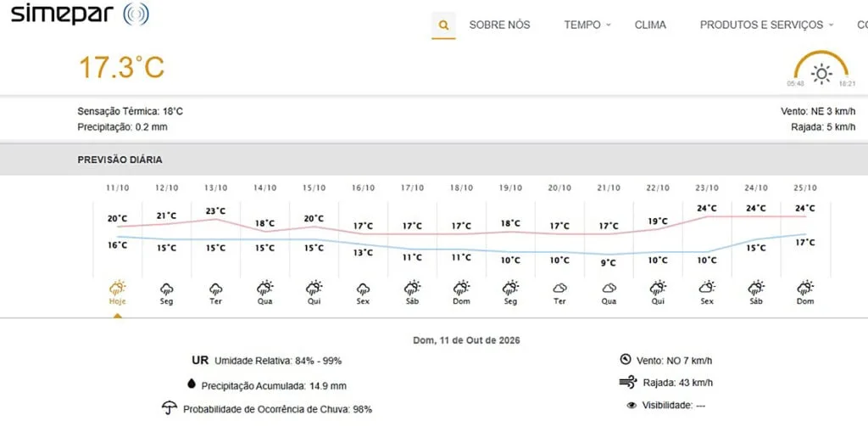The width and height of the screenshot is (868, 426).
Task: Click date label 21/10
Action: [609, 188]
